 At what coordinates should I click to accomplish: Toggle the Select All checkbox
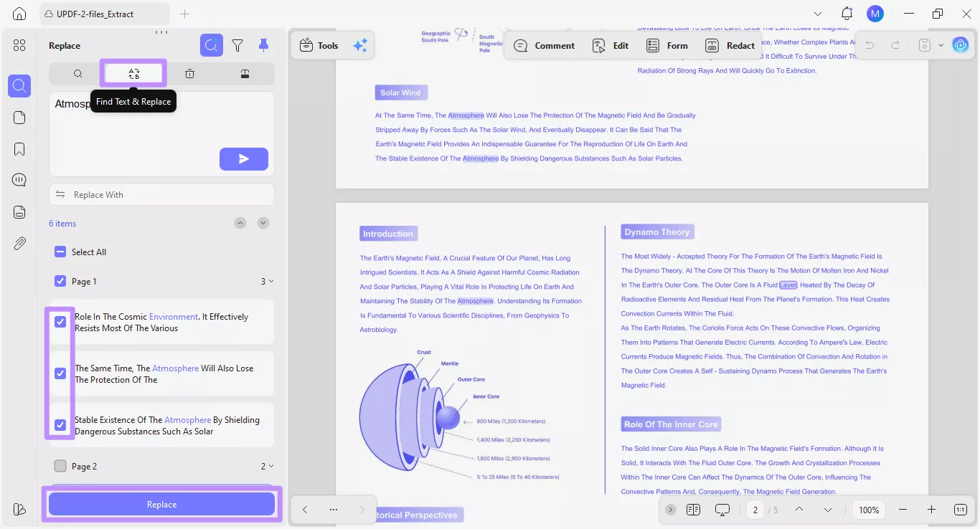61,252
